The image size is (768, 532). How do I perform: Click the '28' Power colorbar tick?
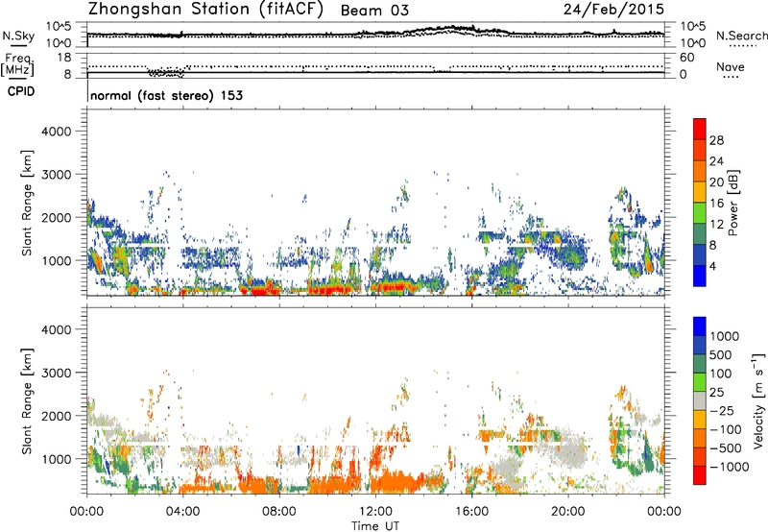click(x=716, y=140)
